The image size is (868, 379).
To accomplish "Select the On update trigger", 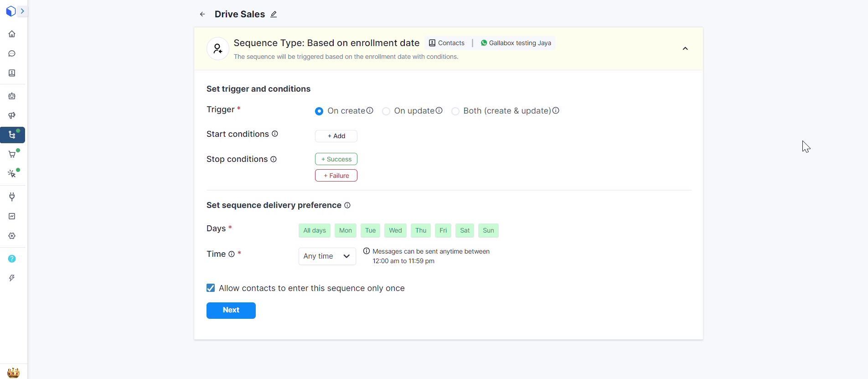I will pos(386,111).
